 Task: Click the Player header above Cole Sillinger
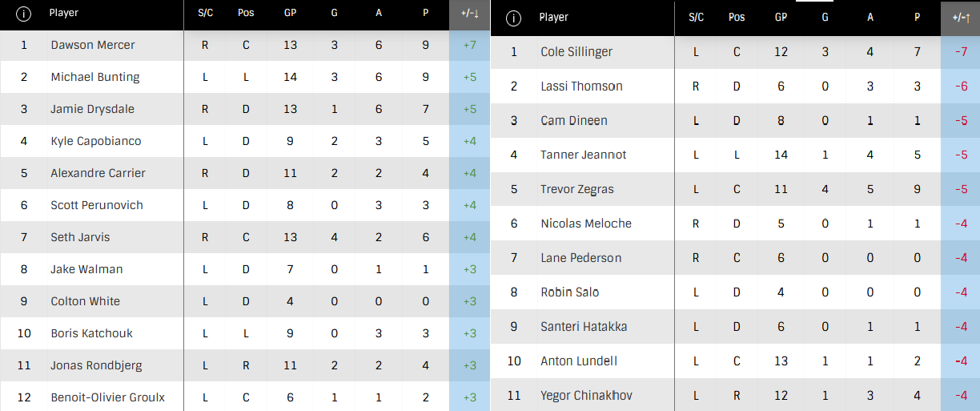tap(553, 18)
